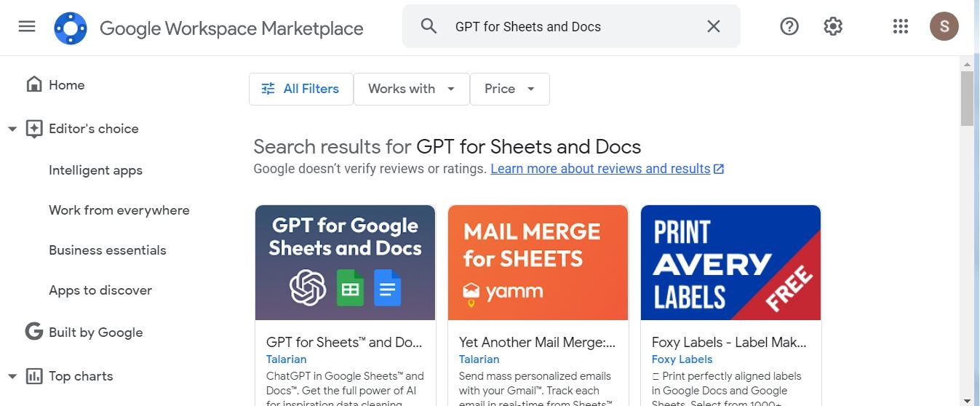
Task: Click the All Filters button
Action: coord(300,89)
